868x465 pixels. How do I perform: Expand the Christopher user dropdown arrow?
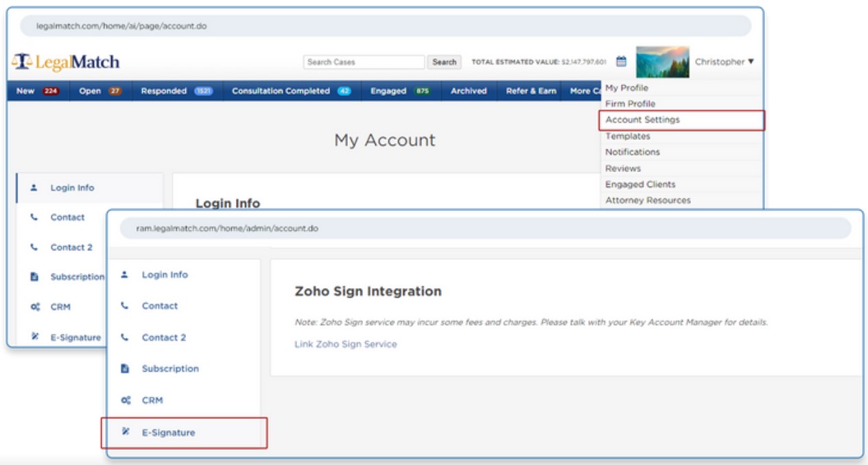(x=751, y=62)
